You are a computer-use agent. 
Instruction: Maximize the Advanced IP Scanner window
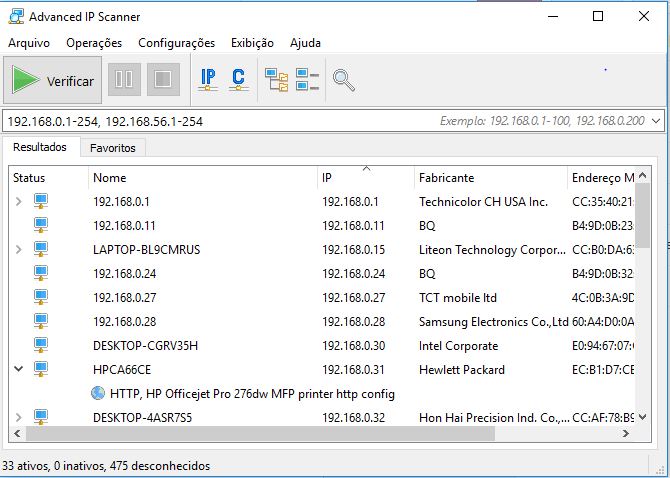click(598, 16)
